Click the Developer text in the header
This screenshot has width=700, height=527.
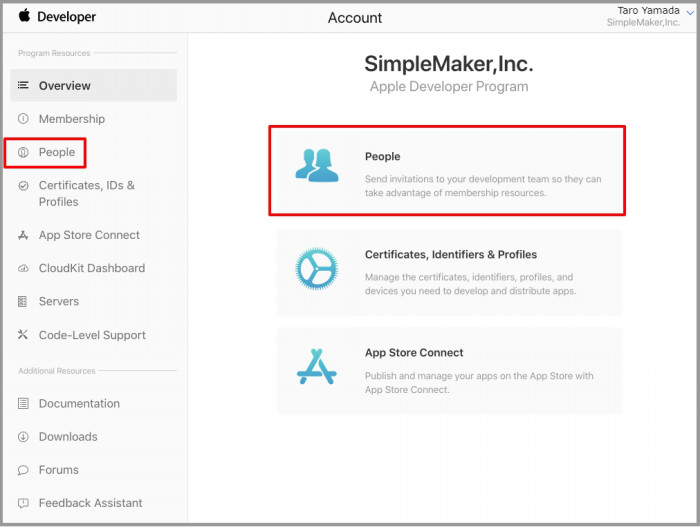click(67, 17)
